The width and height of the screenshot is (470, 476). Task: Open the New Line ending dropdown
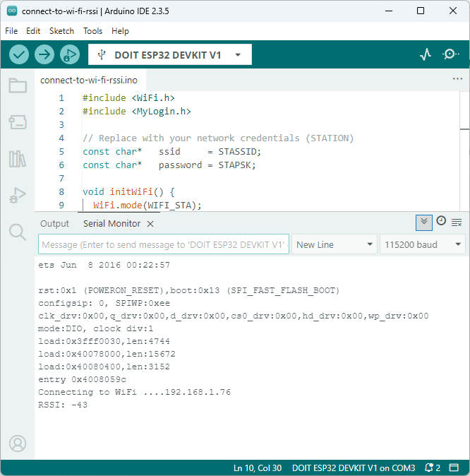[x=335, y=244]
